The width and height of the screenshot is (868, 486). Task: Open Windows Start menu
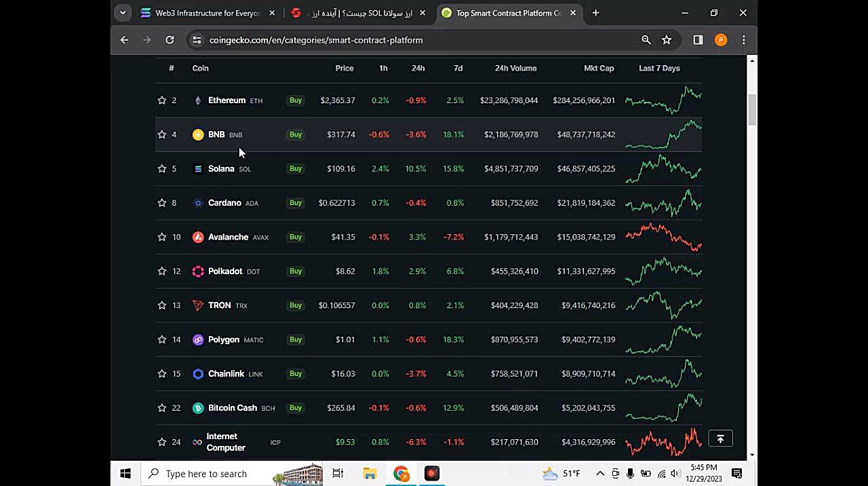125,474
